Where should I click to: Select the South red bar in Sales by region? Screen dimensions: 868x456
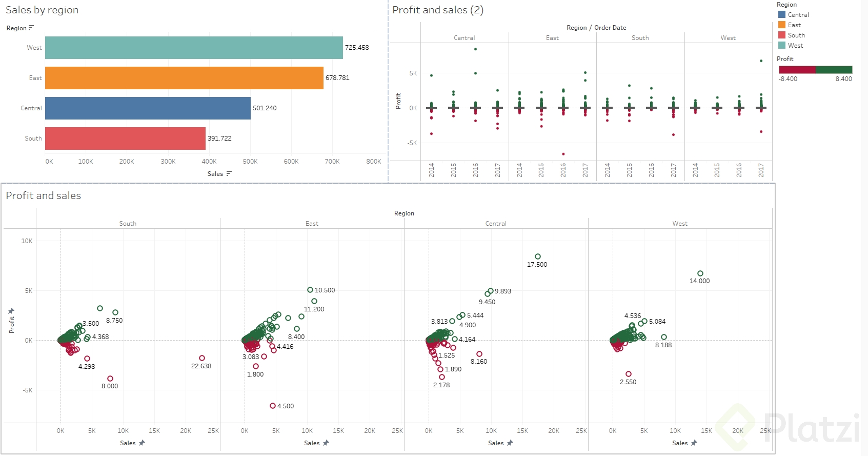pyautogui.click(x=125, y=138)
